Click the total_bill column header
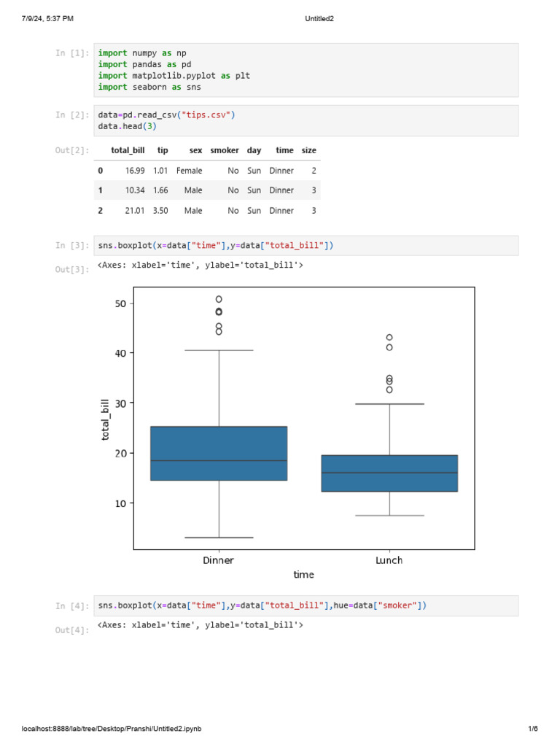Image resolution: width=560 pixels, height=747 pixels. [128, 150]
